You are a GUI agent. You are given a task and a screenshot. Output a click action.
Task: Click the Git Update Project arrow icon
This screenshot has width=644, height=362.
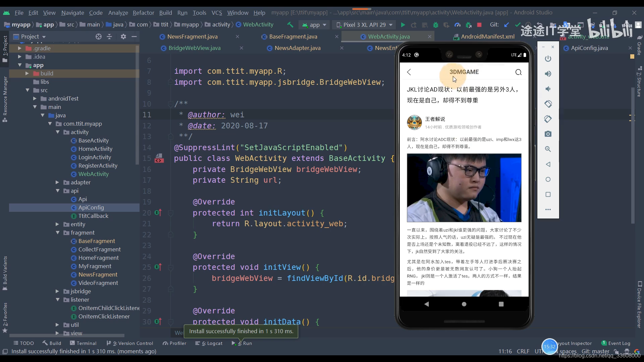tap(506, 25)
